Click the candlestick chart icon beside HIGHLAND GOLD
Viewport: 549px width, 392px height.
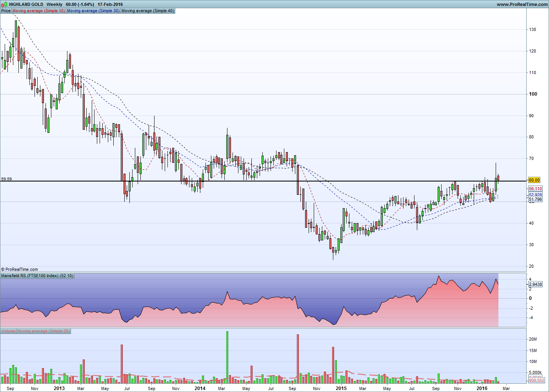coord(4,4)
